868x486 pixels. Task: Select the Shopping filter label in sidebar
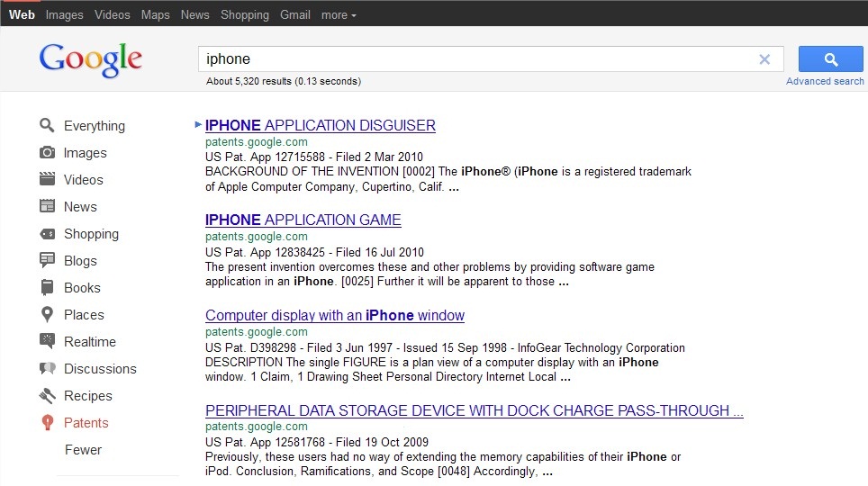click(91, 234)
